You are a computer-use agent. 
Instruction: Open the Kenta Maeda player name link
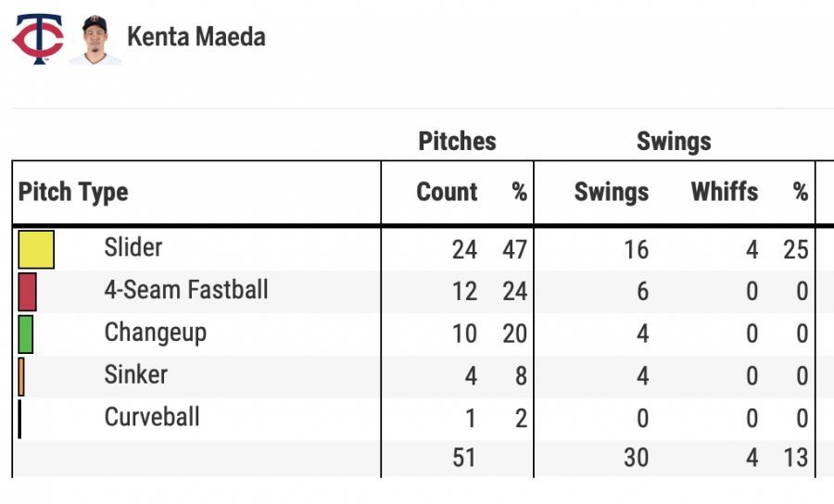pos(196,37)
